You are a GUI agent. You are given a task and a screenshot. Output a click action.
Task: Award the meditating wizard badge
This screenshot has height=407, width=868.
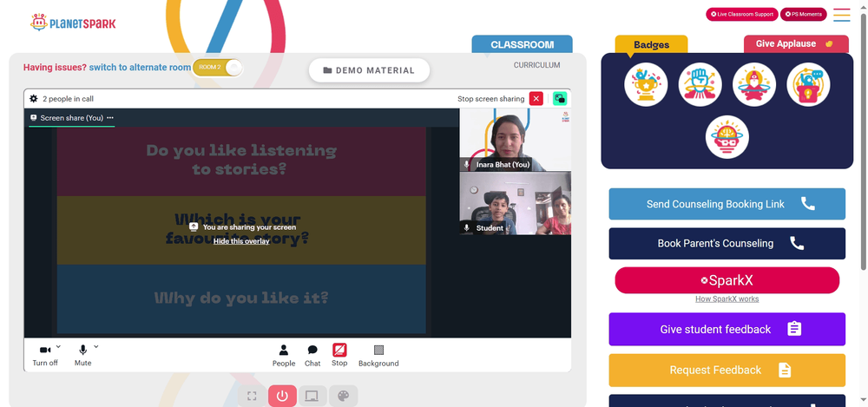(754, 84)
